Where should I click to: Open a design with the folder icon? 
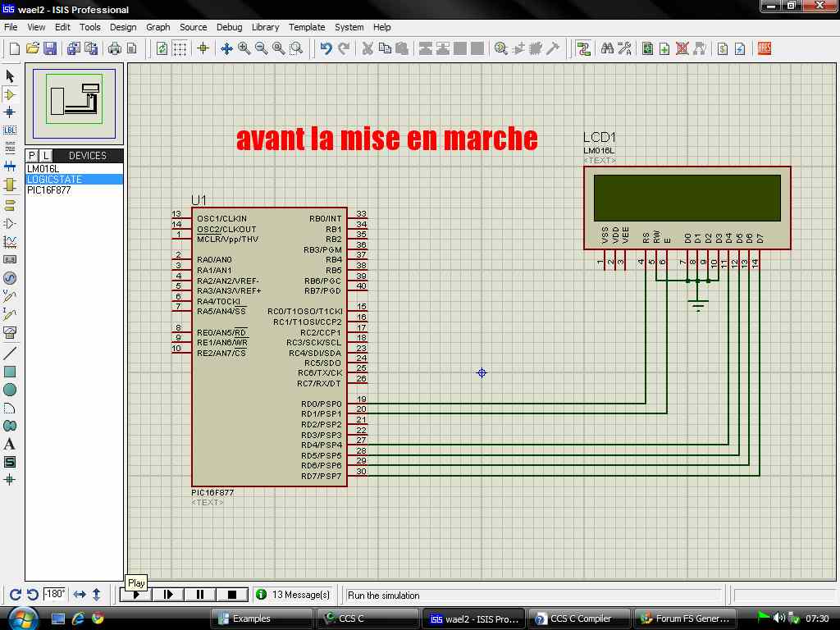[33, 48]
